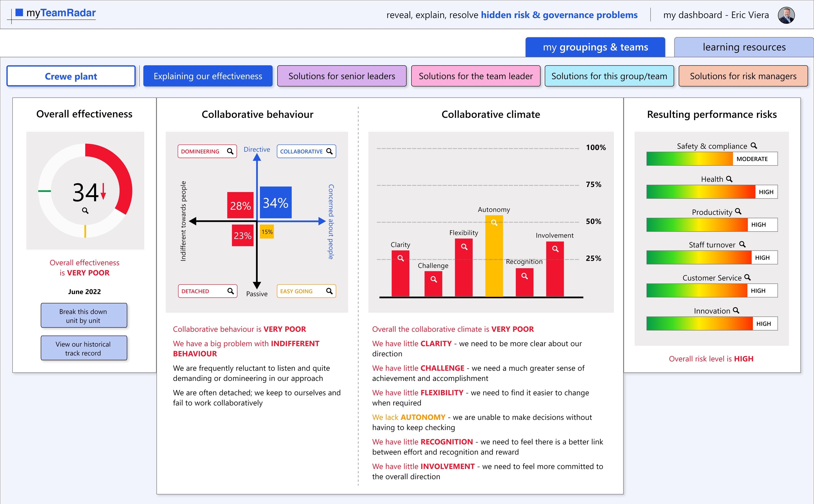The width and height of the screenshot is (814, 504).
Task: Click View our historical track record
Action: (84, 348)
